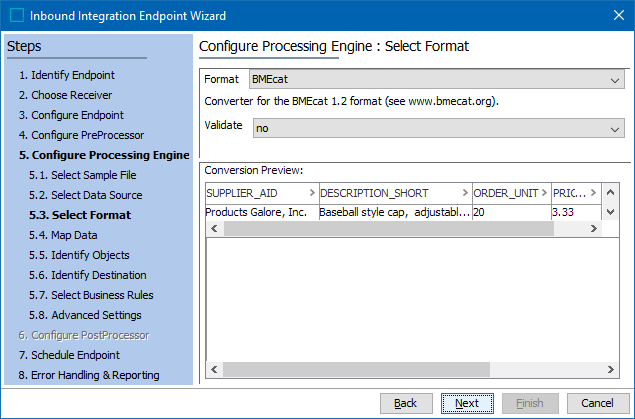Viewport: 635px width, 419px height.
Task: Click bottom preview scrollbar right arrow
Action: pos(607,371)
